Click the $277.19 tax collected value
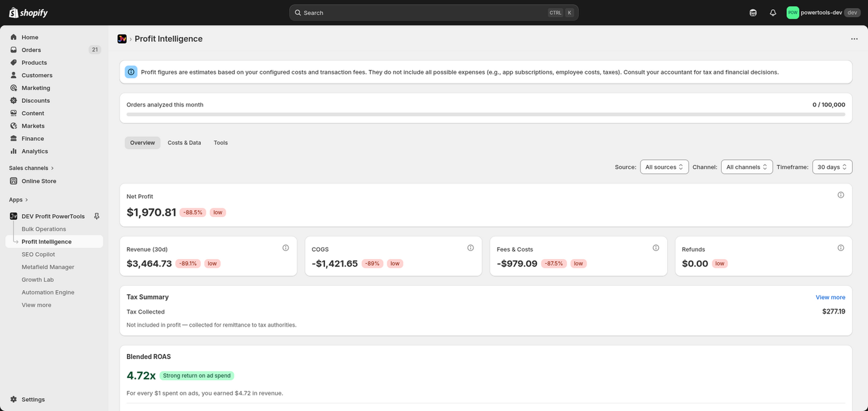This screenshot has height=411, width=868. pyautogui.click(x=833, y=312)
